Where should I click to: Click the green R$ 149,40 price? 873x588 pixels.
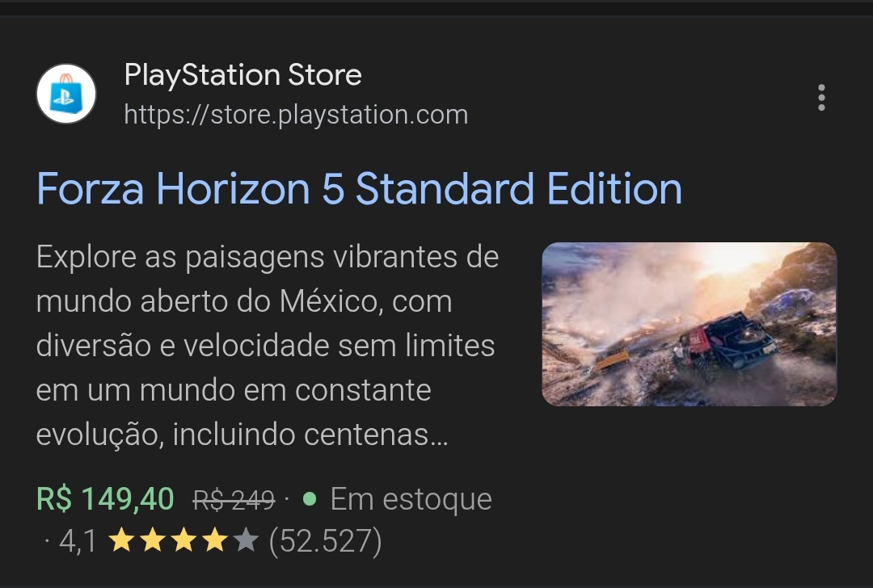coord(105,498)
